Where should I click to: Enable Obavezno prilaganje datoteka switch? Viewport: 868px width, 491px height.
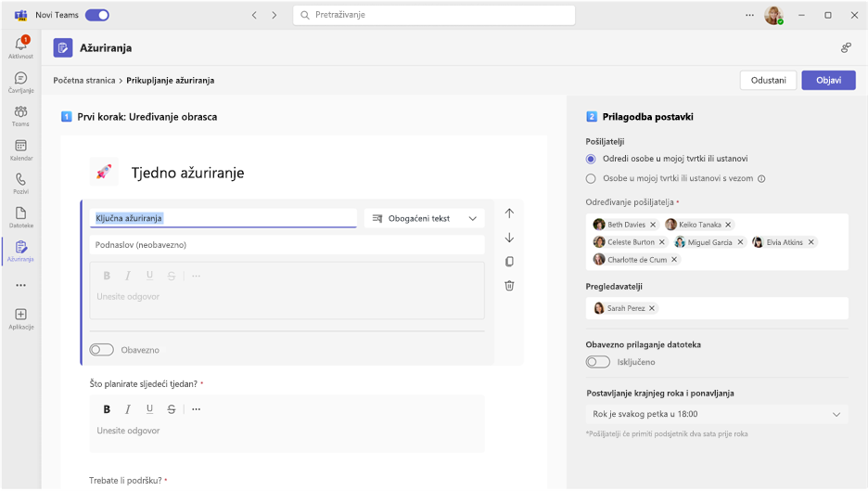tap(598, 362)
